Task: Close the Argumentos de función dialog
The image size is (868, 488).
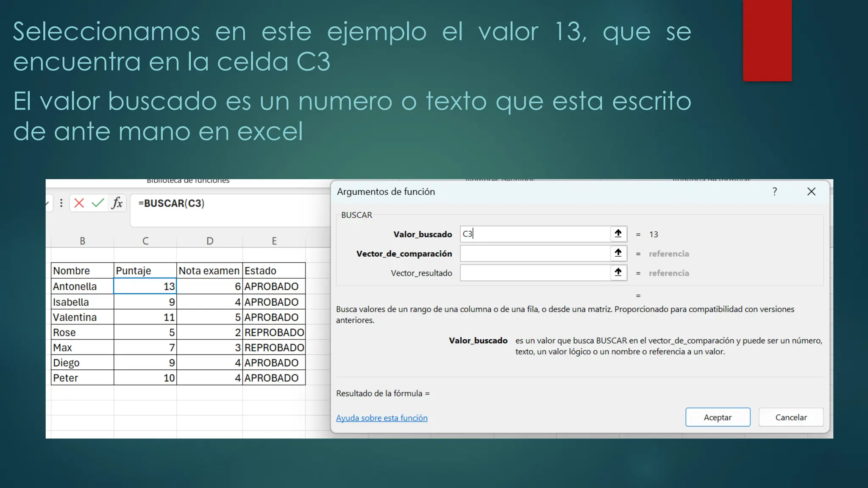Action: tap(811, 191)
